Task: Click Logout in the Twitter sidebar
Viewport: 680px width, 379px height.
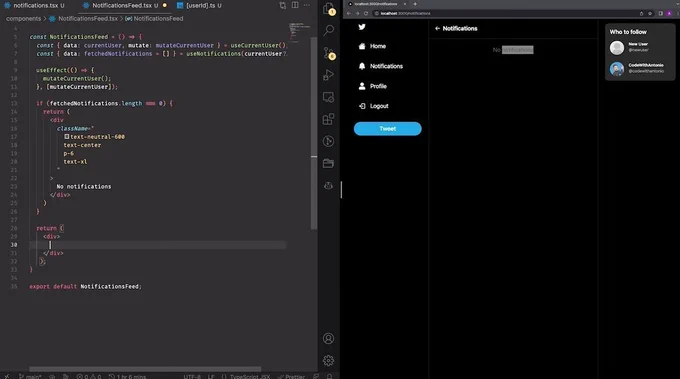Action: click(x=373, y=106)
